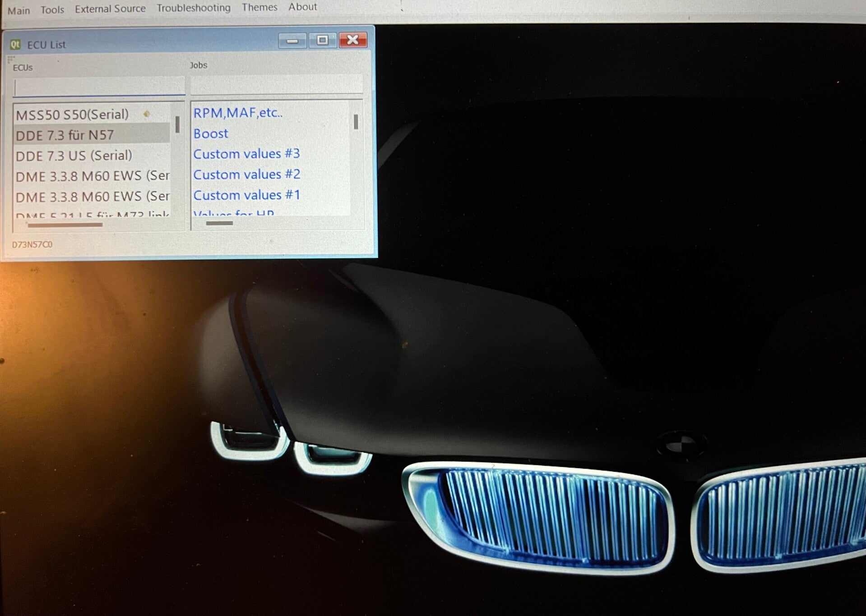
Task: Open the Custom values #1 job
Action: [x=246, y=195]
